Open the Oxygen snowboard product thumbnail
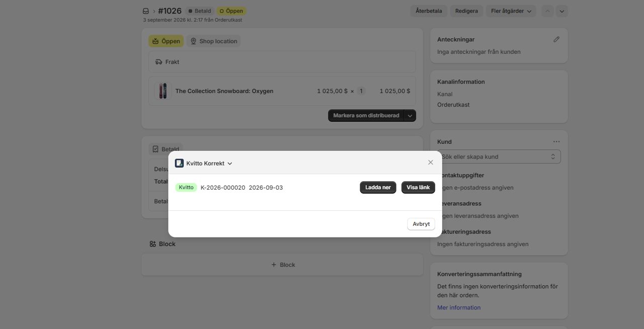The width and height of the screenshot is (644, 329). click(x=163, y=91)
